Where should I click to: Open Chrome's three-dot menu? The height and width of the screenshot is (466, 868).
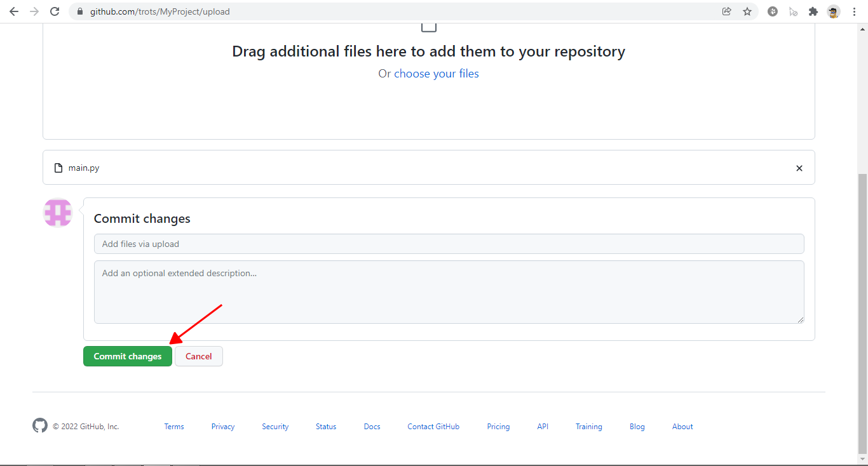pos(854,11)
